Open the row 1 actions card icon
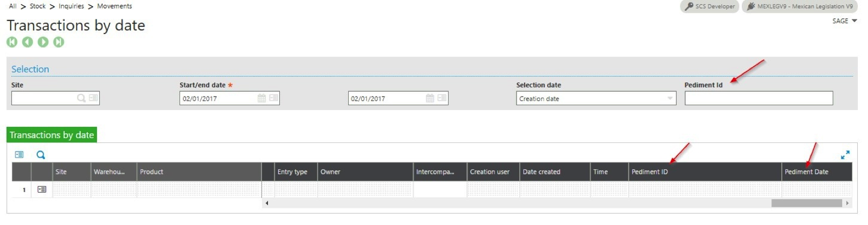 pyautogui.click(x=42, y=189)
